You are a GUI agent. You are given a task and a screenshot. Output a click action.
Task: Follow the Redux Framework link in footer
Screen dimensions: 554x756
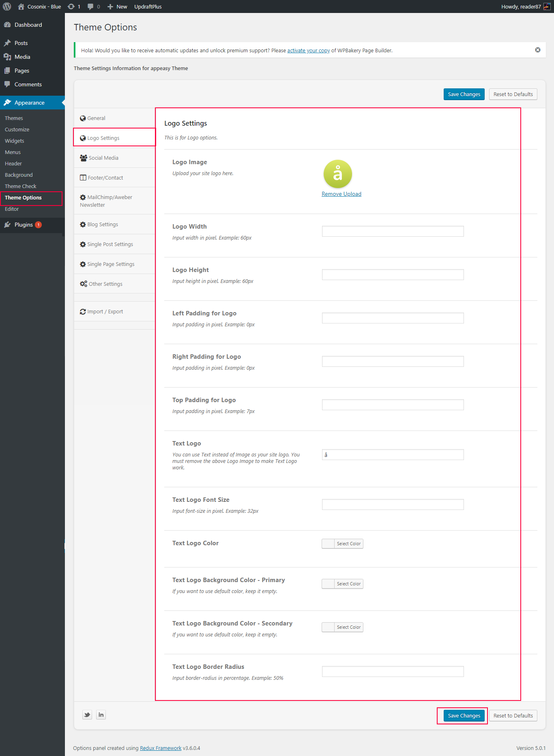click(x=161, y=748)
